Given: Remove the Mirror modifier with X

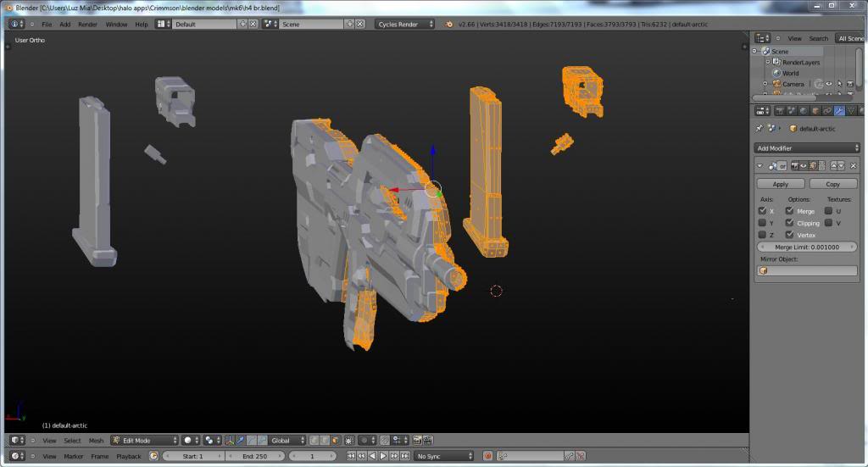Looking at the screenshot, I should (x=853, y=166).
